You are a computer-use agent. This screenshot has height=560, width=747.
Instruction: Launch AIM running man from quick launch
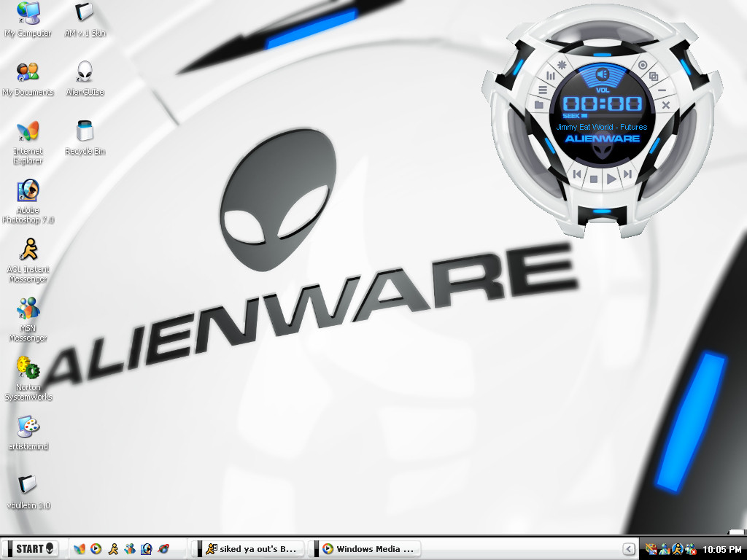113,549
